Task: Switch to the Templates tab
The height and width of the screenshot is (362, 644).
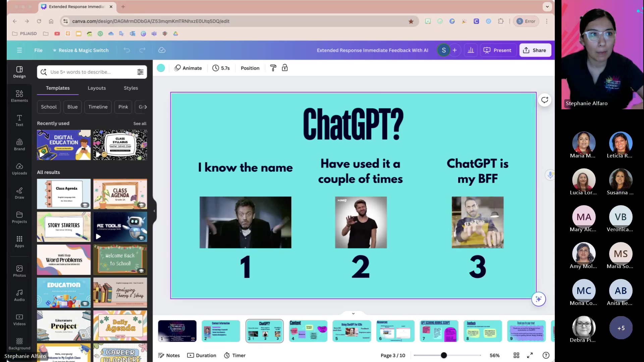Action: 58,88
